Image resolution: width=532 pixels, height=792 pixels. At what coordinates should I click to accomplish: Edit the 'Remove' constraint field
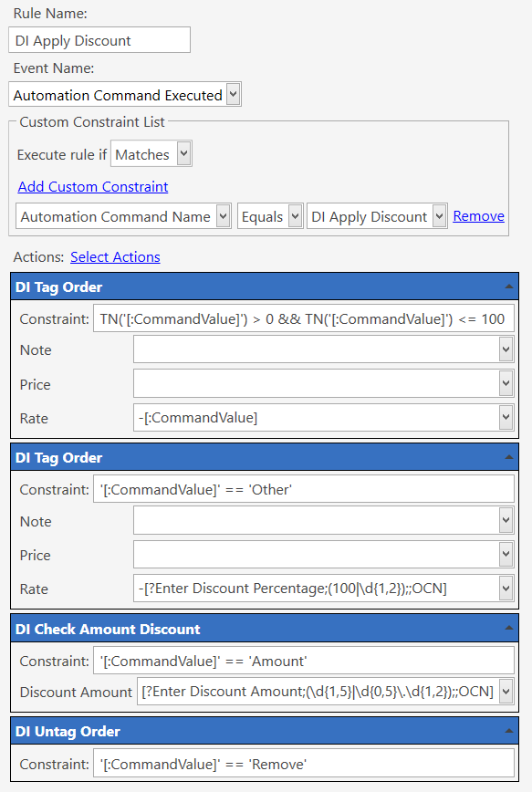click(x=304, y=763)
